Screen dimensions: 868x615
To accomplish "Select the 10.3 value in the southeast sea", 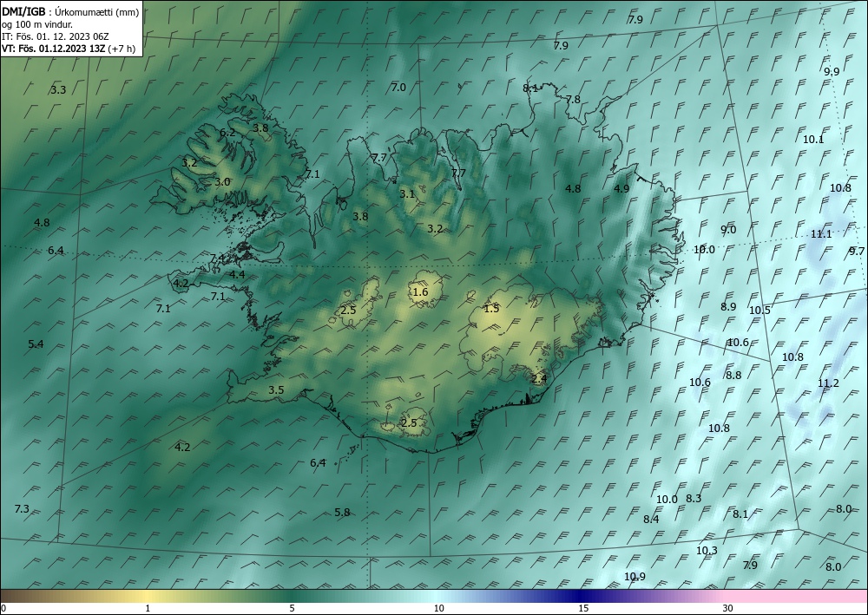I will click(x=707, y=550).
